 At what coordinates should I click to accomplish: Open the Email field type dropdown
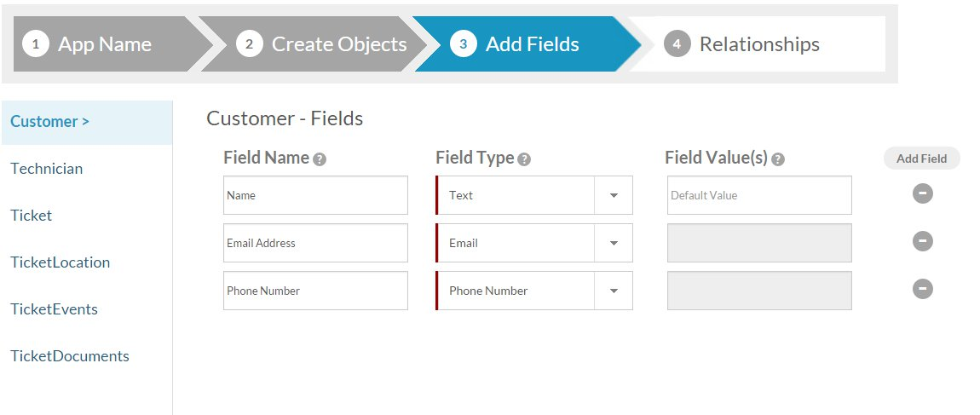click(614, 243)
